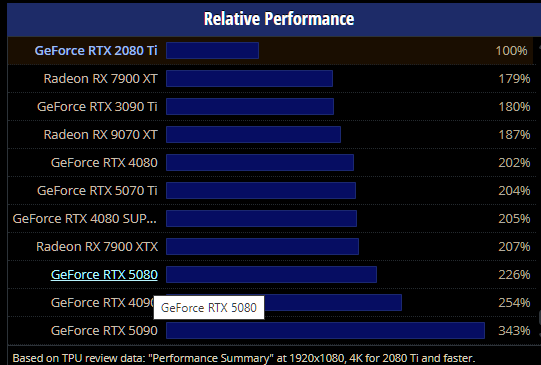The image size is (541, 365).
Task: Click the RTX 2080 Ti performance bar
Action: 212,51
